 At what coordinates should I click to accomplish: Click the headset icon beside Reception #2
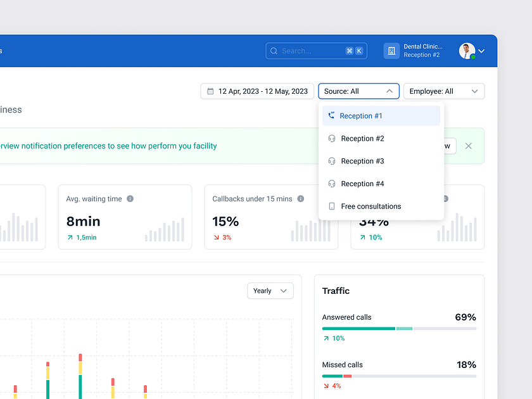pos(332,139)
